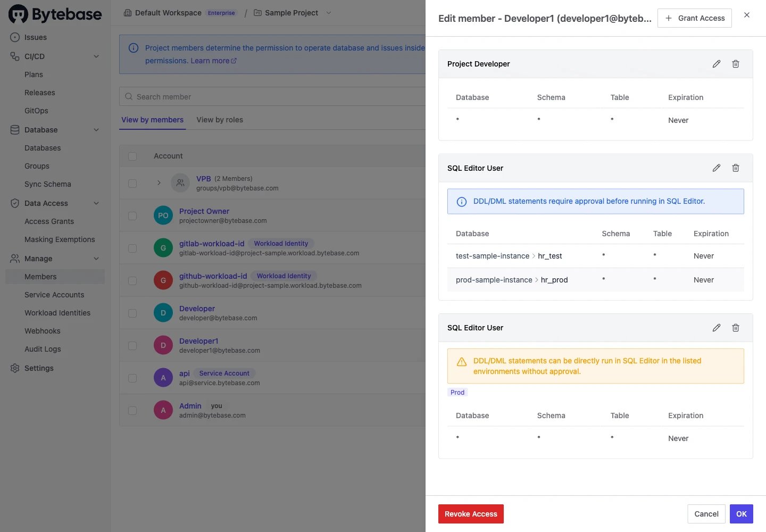The height and width of the screenshot is (532, 766).
Task: Switch to View by roles tab
Action: click(220, 120)
